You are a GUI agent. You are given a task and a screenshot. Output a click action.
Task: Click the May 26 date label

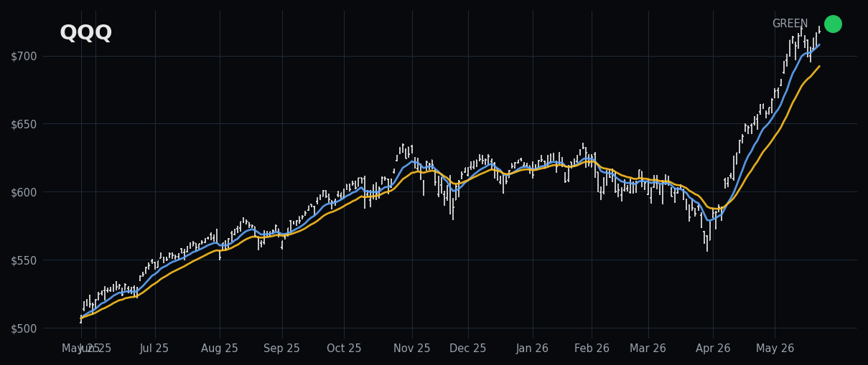tap(775, 349)
